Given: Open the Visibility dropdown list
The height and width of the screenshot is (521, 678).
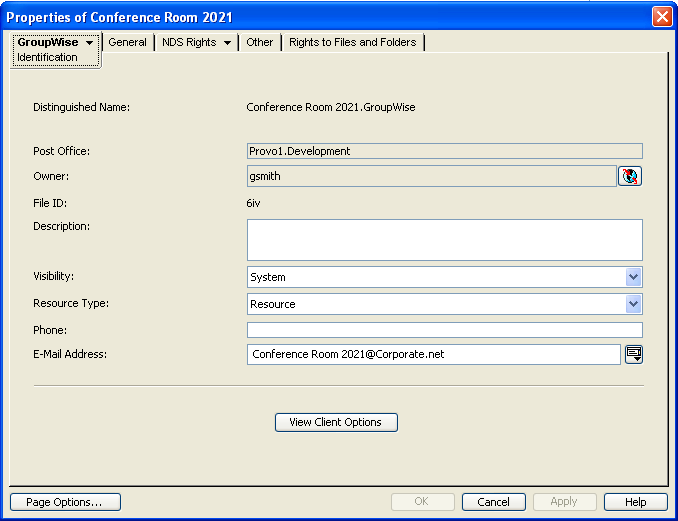Looking at the screenshot, I should [633, 277].
